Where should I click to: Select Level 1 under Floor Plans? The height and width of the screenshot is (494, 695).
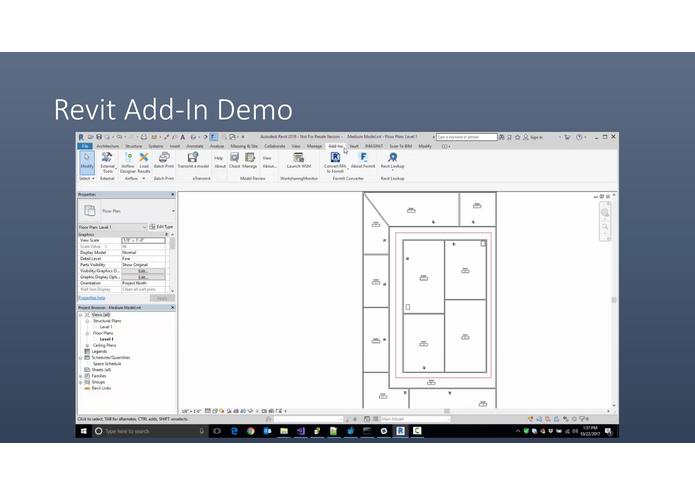pyautogui.click(x=106, y=339)
